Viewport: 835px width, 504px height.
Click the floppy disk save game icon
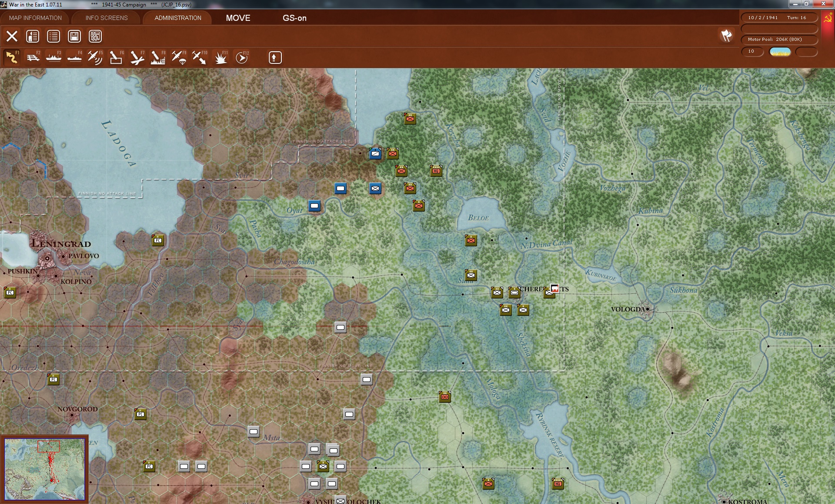[74, 36]
